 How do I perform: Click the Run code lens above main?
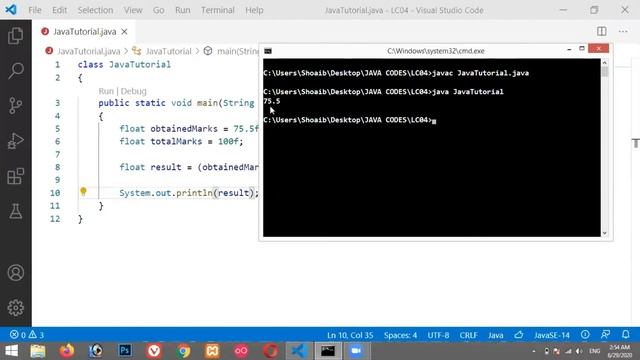tap(106, 91)
